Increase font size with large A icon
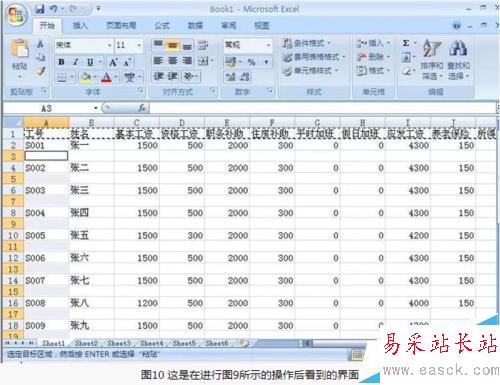500x385 pixels. (113, 62)
